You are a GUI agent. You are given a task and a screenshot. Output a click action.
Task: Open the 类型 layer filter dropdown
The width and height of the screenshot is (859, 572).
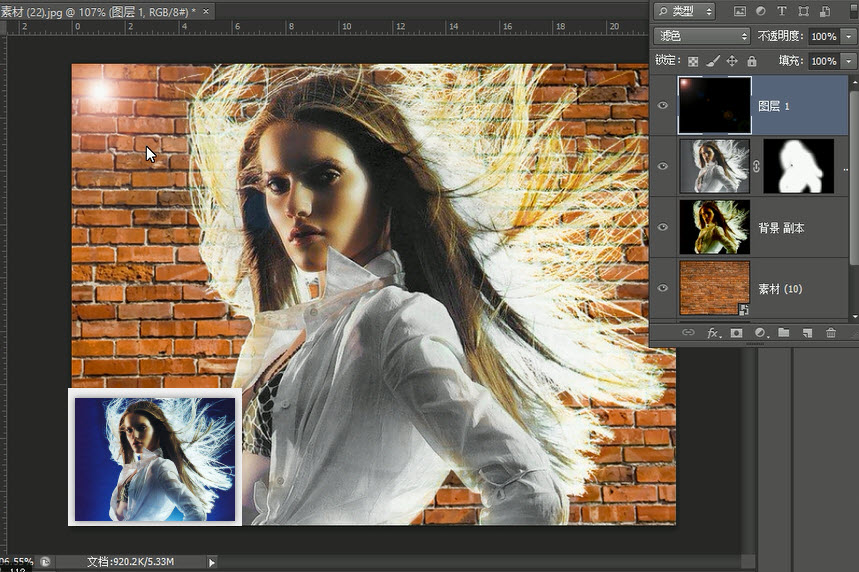(685, 11)
